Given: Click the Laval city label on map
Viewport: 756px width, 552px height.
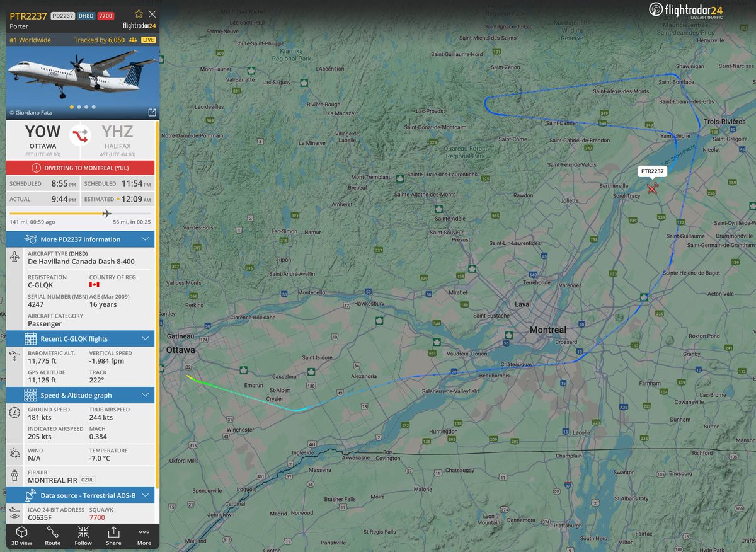Looking at the screenshot, I should [x=523, y=304].
